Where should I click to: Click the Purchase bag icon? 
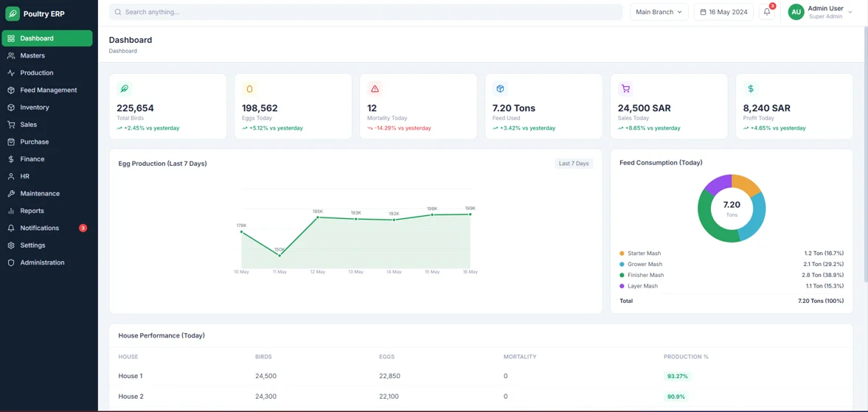coord(11,142)
